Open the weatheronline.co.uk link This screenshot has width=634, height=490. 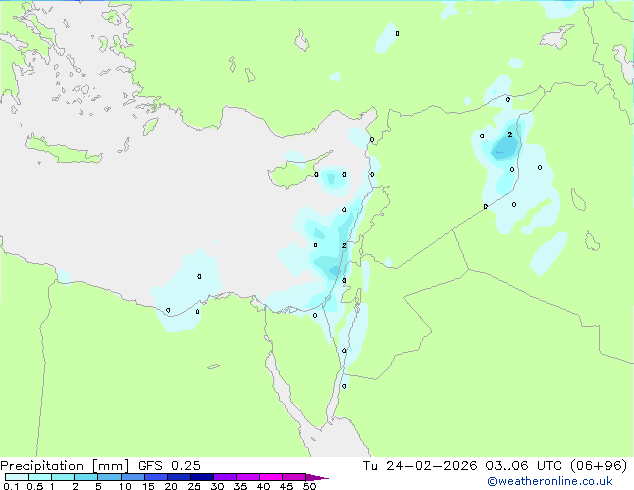[x=550, y=481]
